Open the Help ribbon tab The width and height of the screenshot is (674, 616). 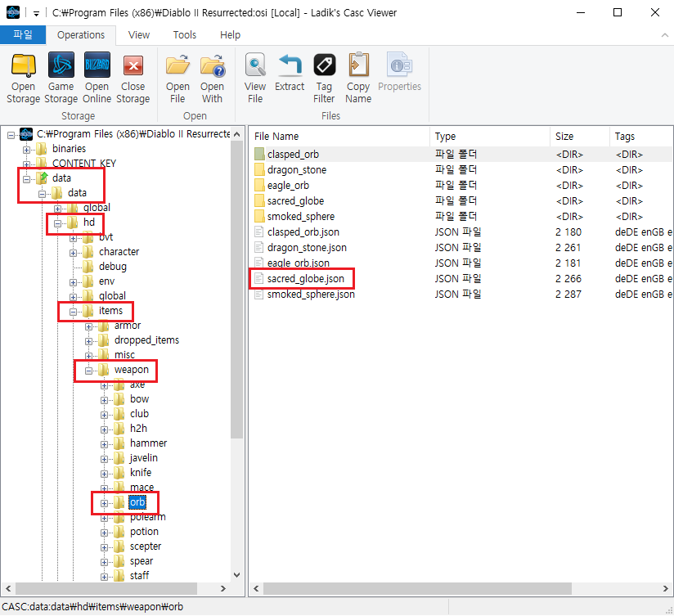[x=230, y=35]
